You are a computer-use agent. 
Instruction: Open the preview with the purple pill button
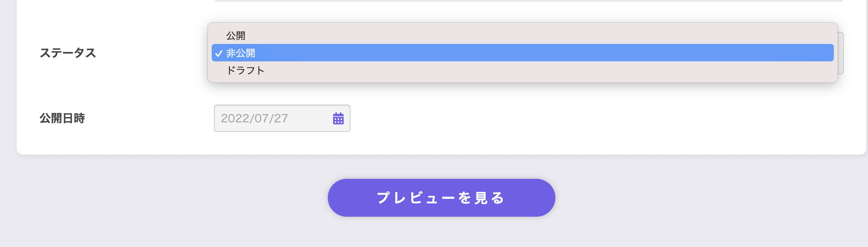point(441,198)
